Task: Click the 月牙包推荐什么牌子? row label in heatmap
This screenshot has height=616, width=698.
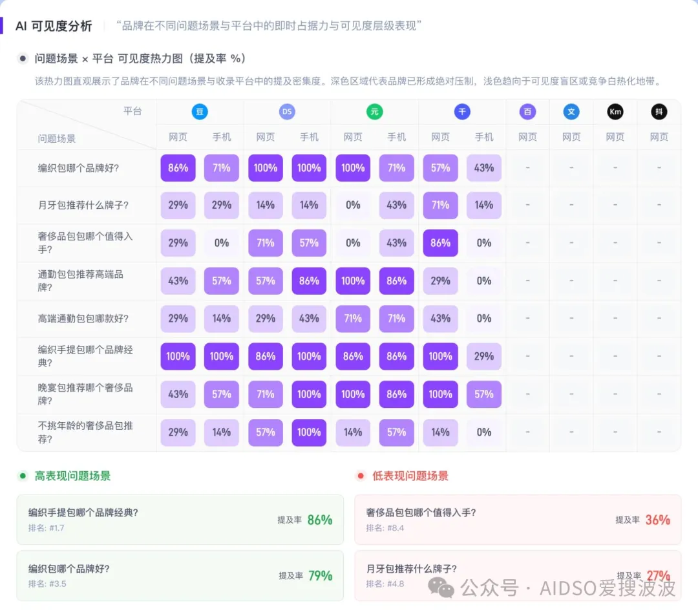Action: click(x=83, y=205)
